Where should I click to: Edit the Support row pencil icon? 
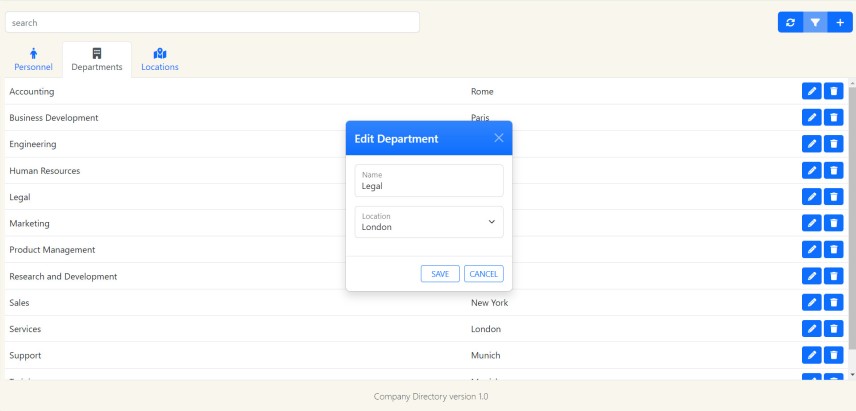(811, 355)
